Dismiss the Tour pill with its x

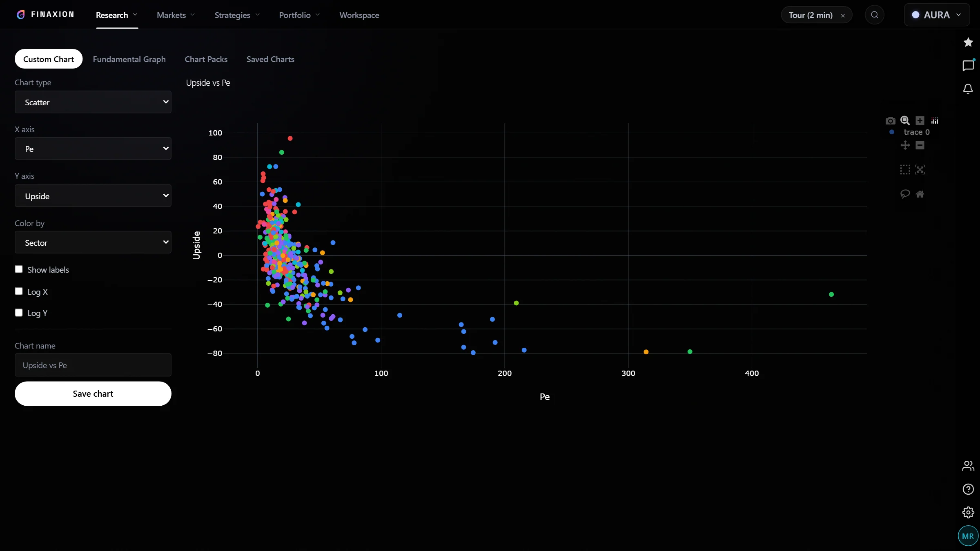843,16
